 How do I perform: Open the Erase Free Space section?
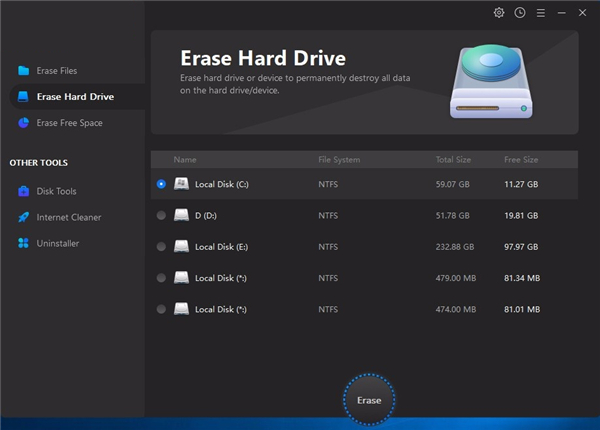pos(69,123)
